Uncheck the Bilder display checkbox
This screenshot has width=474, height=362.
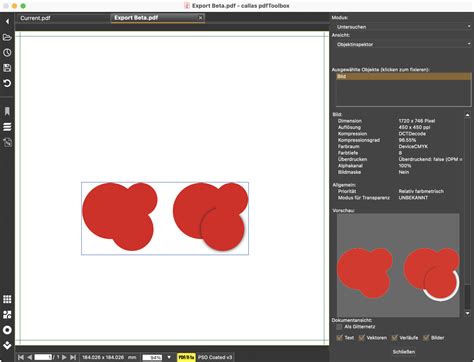pos(426,338)
